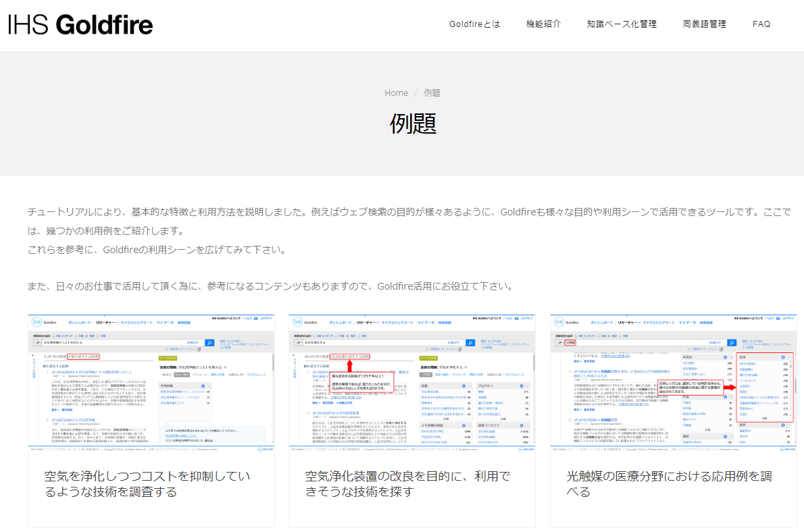Open 空気浄化装置の改良を目的に example title link

[407, 484]
